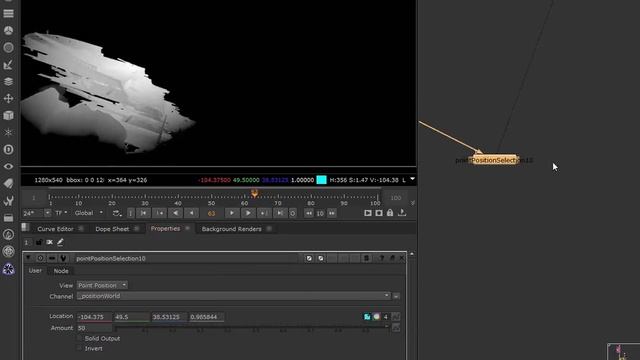
Task: Open the viewer info bar dropdown arrow
Action: 412,179
